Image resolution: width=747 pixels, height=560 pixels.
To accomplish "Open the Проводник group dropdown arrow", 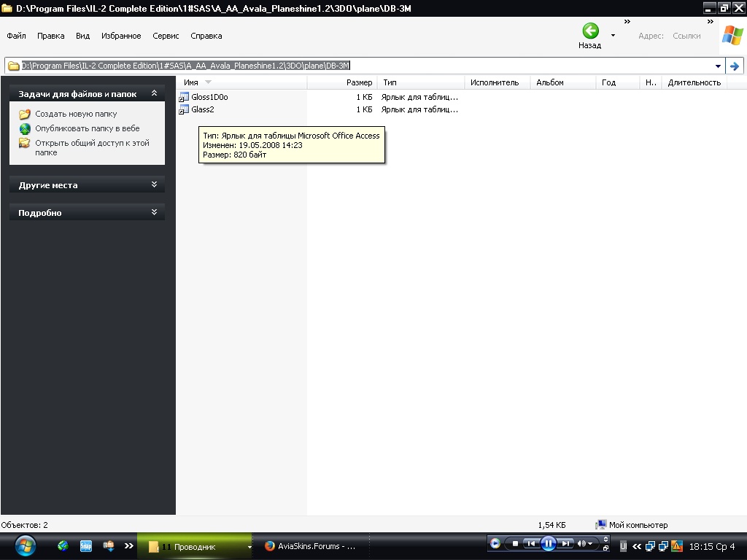I will point(249,547).
